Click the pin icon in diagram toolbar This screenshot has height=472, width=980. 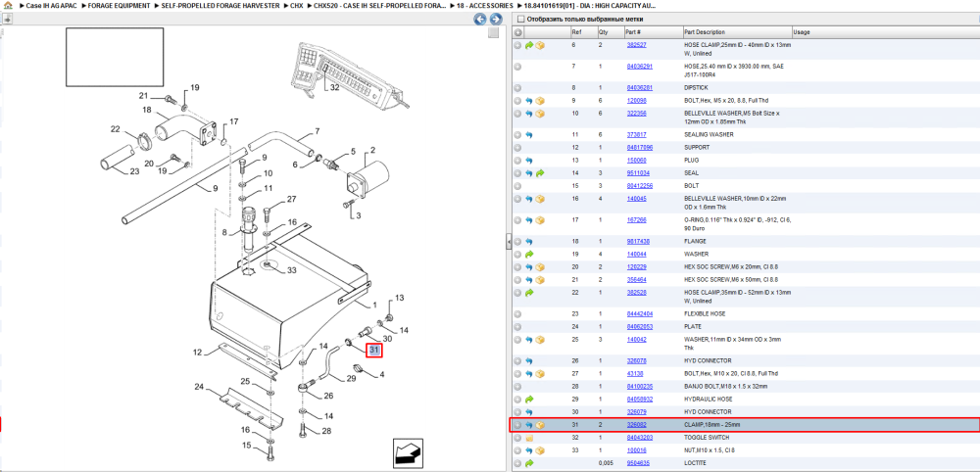click(8, 20)
